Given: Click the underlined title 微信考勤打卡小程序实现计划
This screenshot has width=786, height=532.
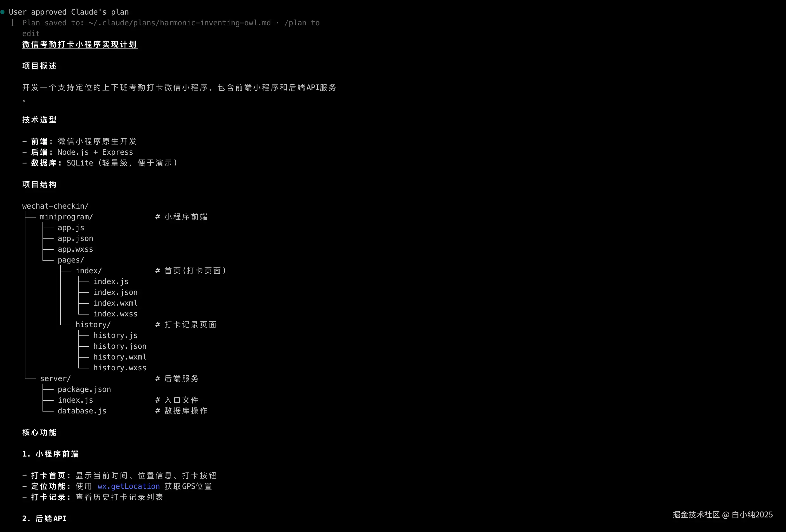Looking at the screenshot, I should point(80,45).
